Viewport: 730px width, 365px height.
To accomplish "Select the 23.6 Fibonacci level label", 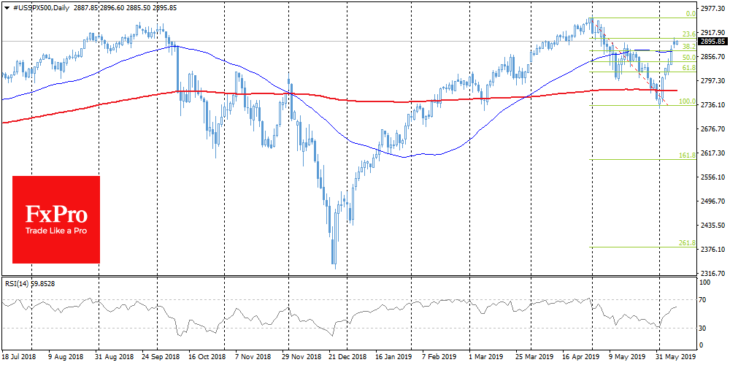I will point(689,34).
